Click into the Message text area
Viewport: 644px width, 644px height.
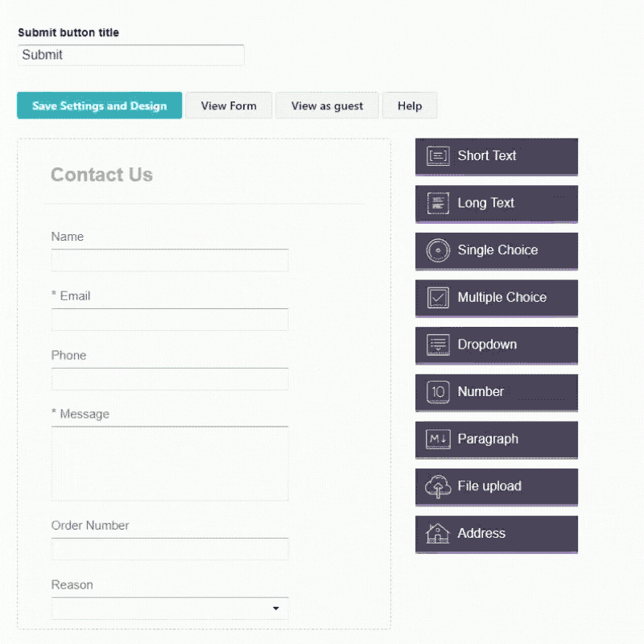point(170,464)
